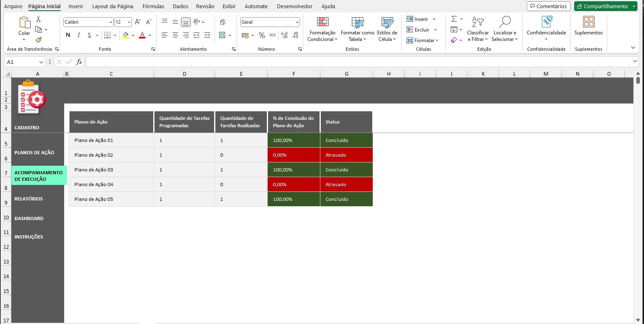
Task: Click the insert function fx icon
Action: click(79, 62)
